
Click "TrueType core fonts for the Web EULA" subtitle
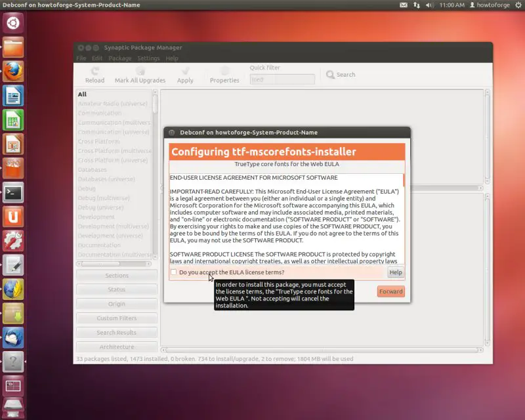[287, 164]
